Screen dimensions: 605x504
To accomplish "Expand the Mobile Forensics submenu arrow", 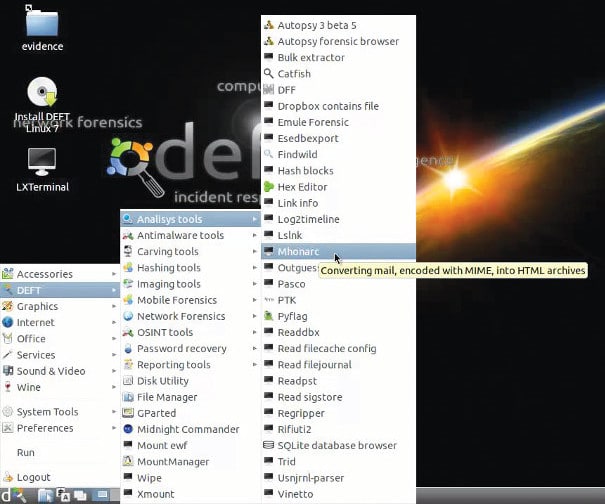I will click(255, 300).
